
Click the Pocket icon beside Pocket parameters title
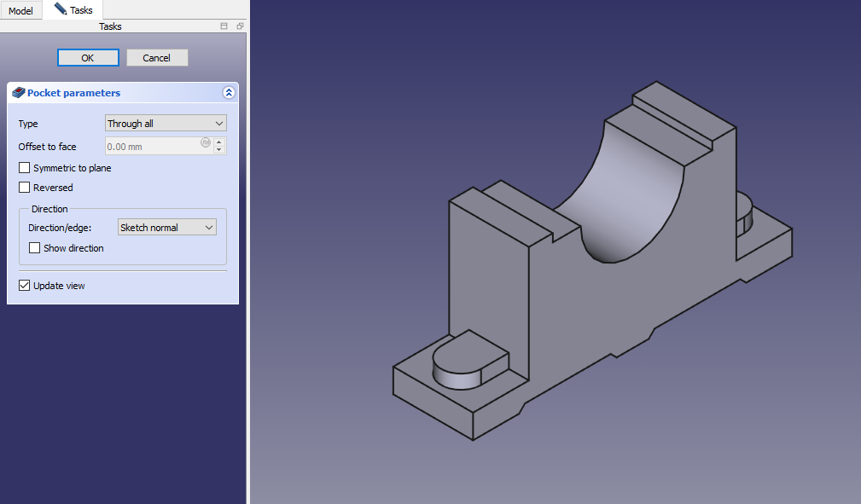click(18, 93)
